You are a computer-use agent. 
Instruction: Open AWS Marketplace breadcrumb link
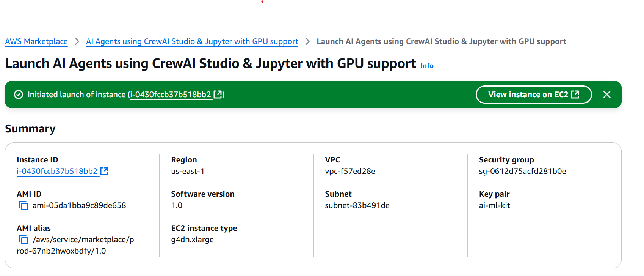click(x=36, y=41)
